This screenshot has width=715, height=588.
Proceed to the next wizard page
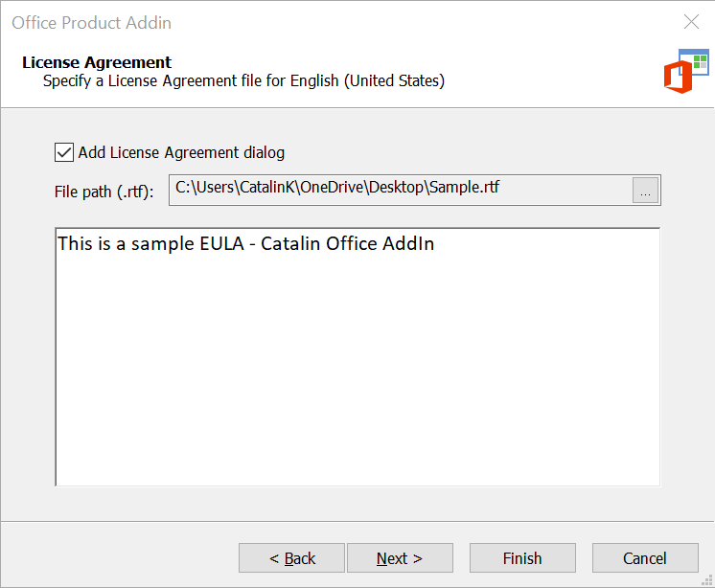(400, 558)
